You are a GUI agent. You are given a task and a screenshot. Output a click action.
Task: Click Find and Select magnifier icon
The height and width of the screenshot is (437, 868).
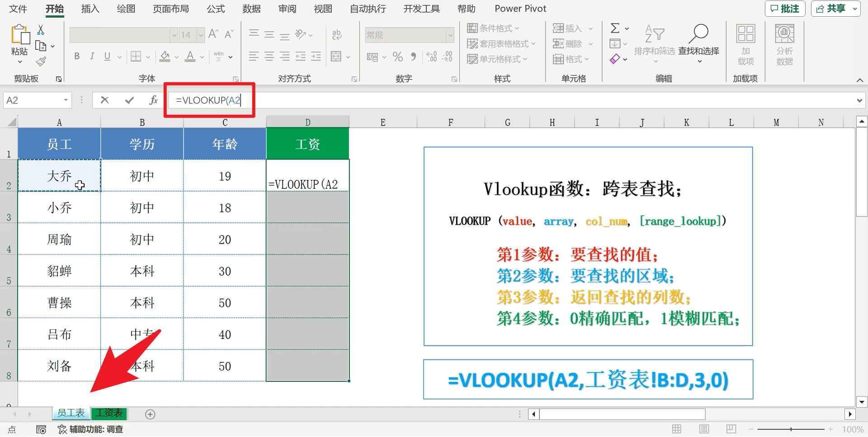tap(698, 33)
